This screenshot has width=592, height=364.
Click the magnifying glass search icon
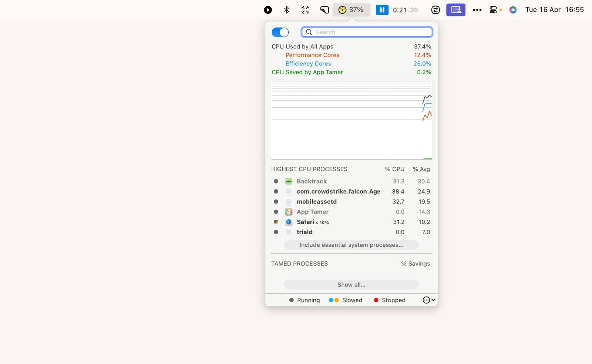coord(309,32)
